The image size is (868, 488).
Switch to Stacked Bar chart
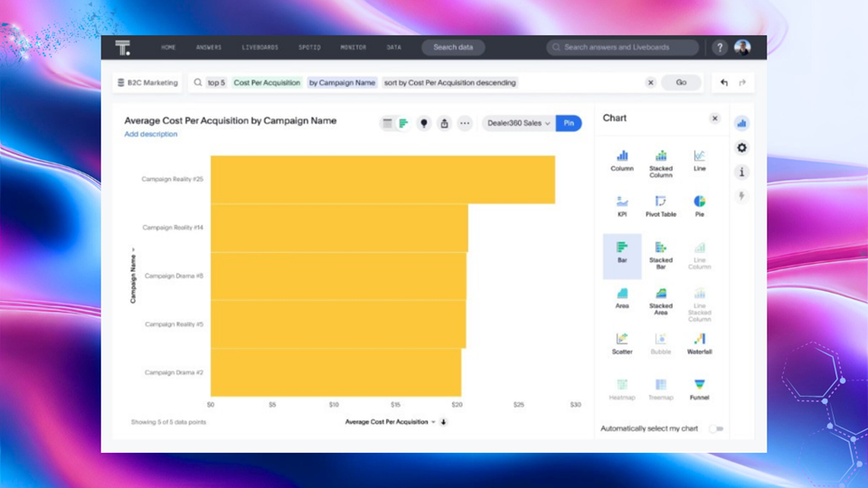[x=661, y=255]
